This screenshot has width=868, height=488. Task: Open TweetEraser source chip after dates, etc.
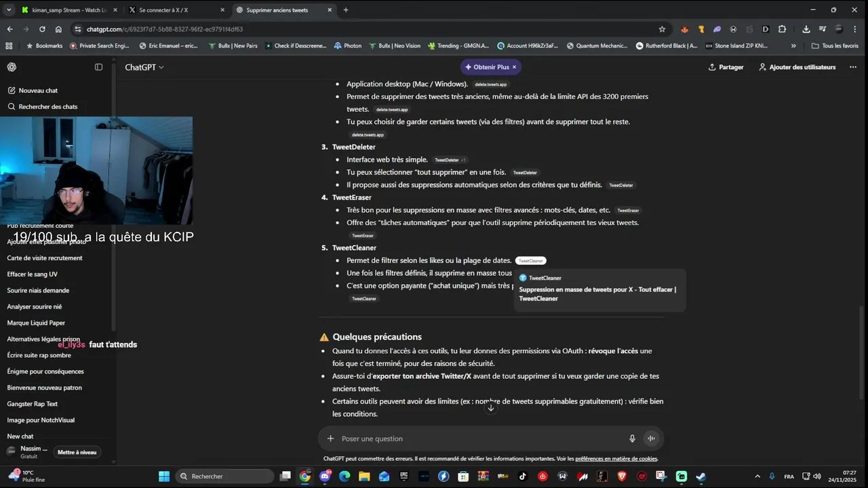click(628, 211)
